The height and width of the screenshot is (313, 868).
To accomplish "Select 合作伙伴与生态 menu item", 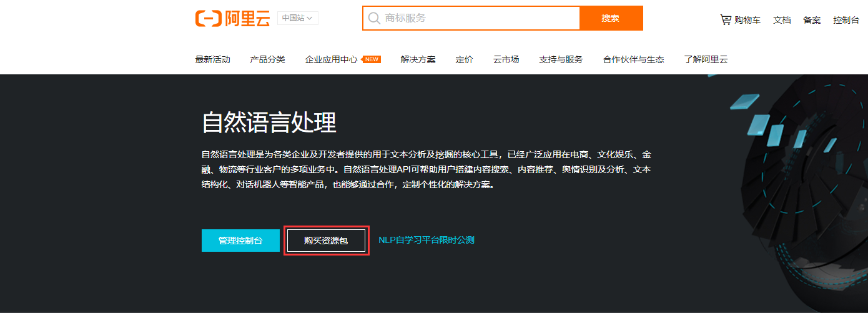I will click(633, 59).
